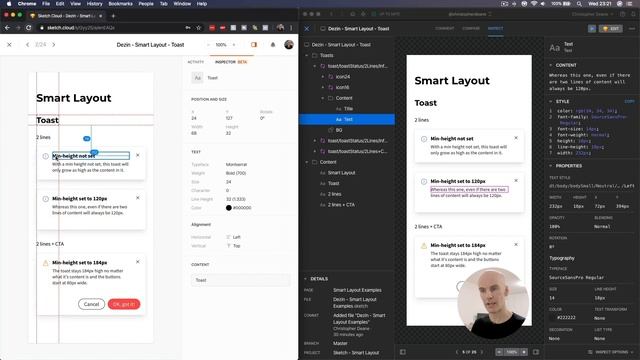Image resolution: width=640 pixels, height=360 pixels.
Task: Close the Min-height not set toast in browser
Action: point(138,155)
